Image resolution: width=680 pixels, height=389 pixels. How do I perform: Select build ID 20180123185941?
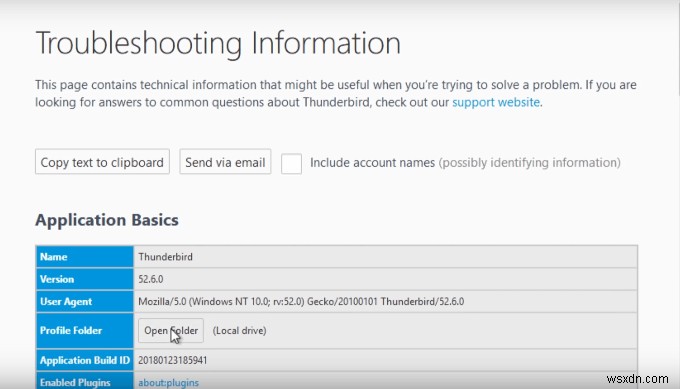click(x=173, y=360)
